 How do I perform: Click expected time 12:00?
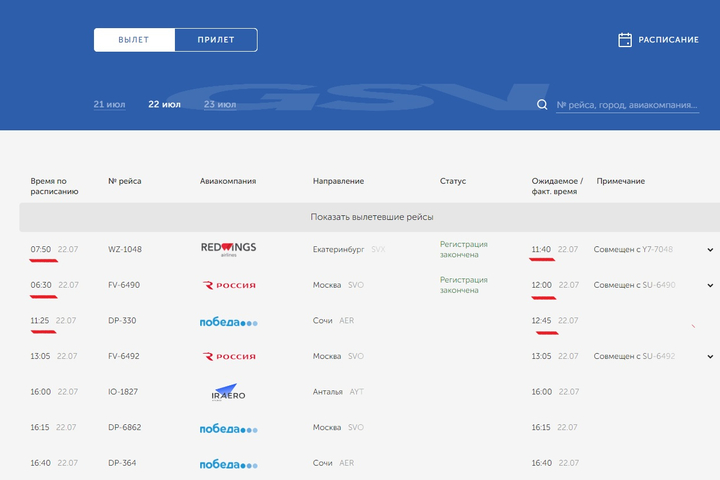click(x=541, y=285)
